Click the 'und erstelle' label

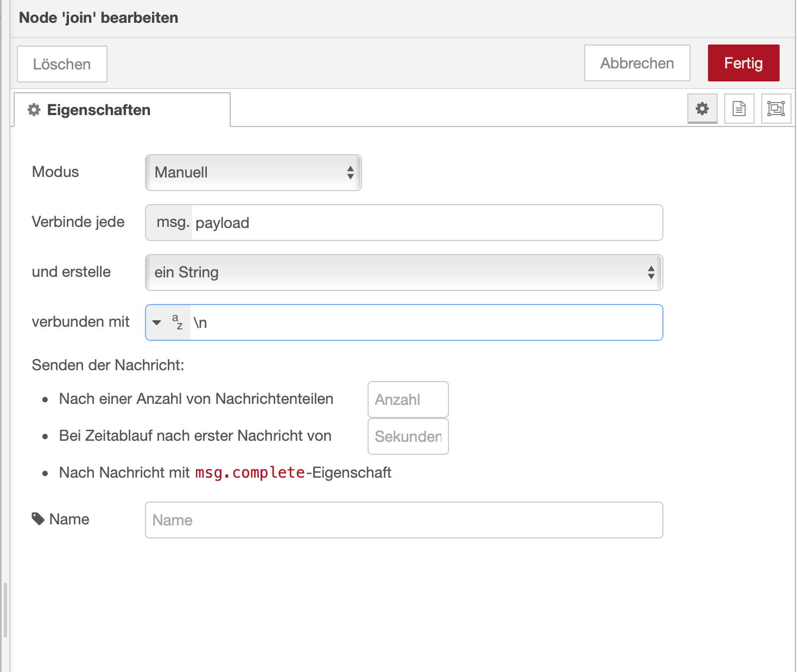point(71,272)
